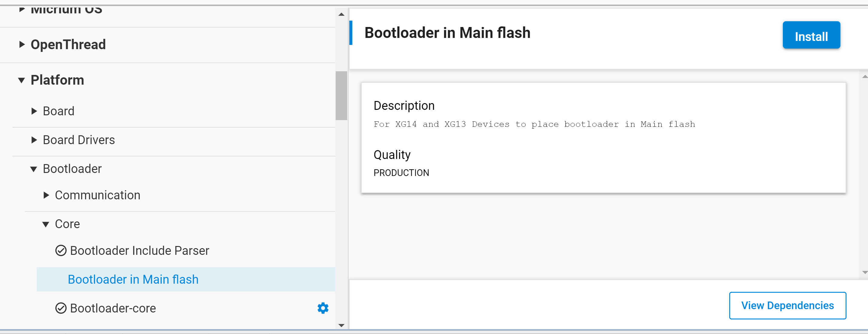Select the Bootloader Include Parser component
Image resolution: width=868 pixels, height=334 pixels.
click(x=139, y=251)
